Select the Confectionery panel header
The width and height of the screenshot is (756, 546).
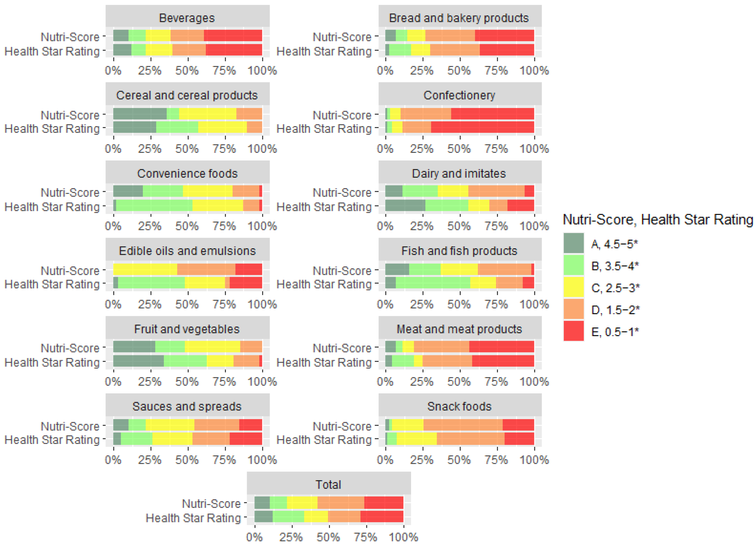(x=459, y=95)
